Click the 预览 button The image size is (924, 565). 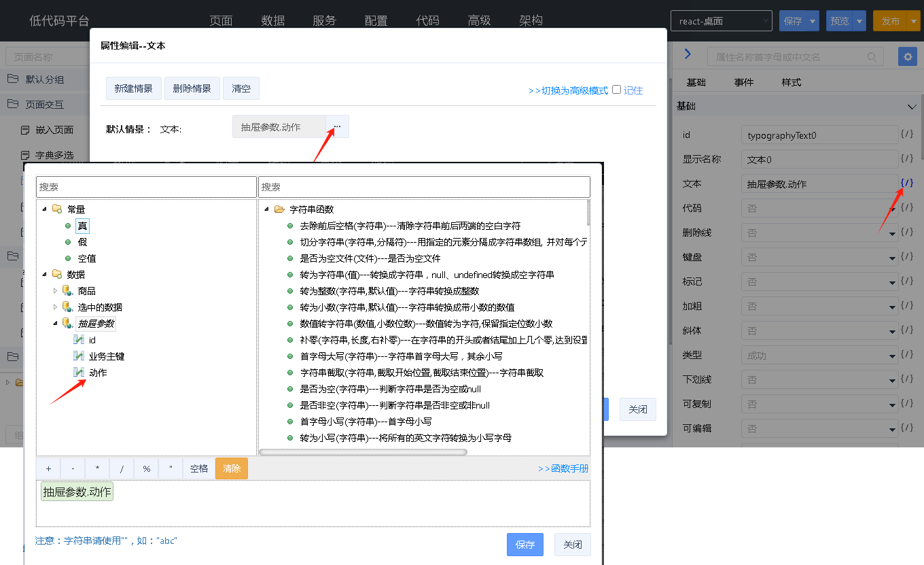click(840, 21)
